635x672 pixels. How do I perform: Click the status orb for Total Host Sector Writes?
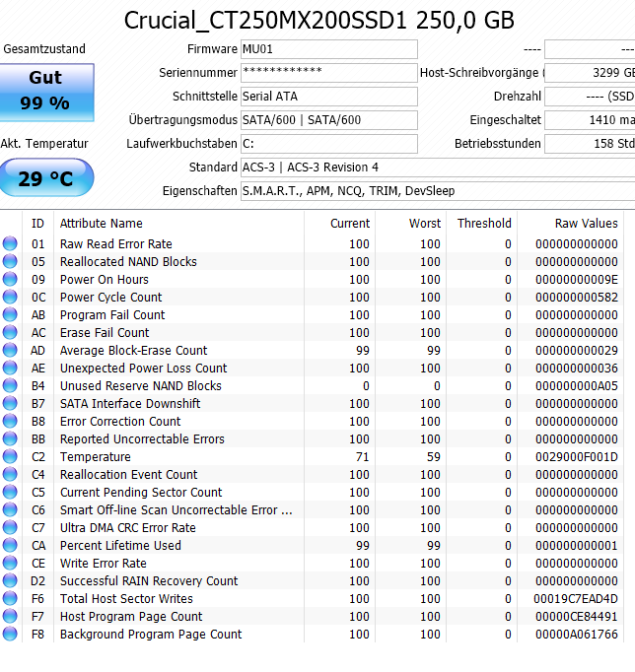click(x=10, y=598)
